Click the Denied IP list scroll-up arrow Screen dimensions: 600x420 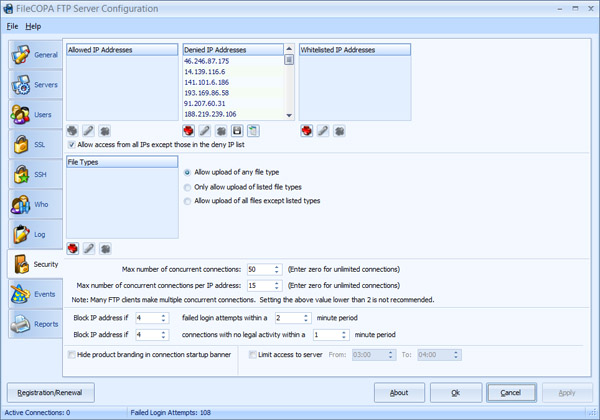pyautogui.click(x=289, y=49)
